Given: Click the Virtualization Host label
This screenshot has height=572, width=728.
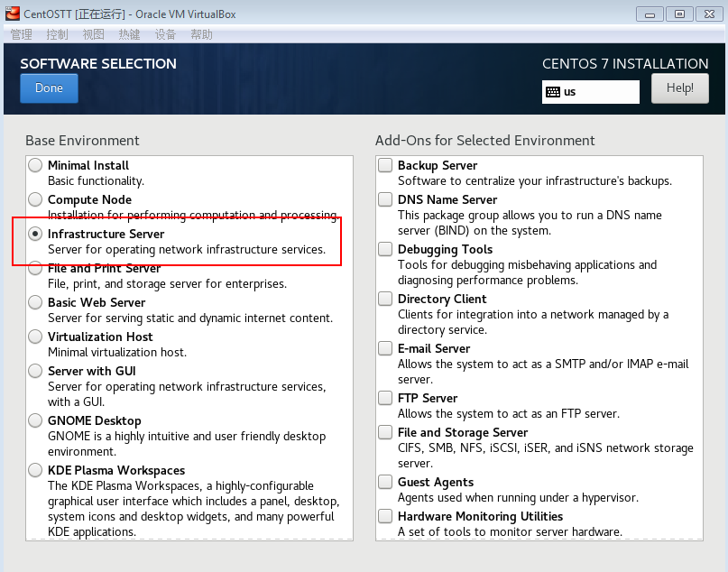Looking at the screenshot, I should coord(100,337).
